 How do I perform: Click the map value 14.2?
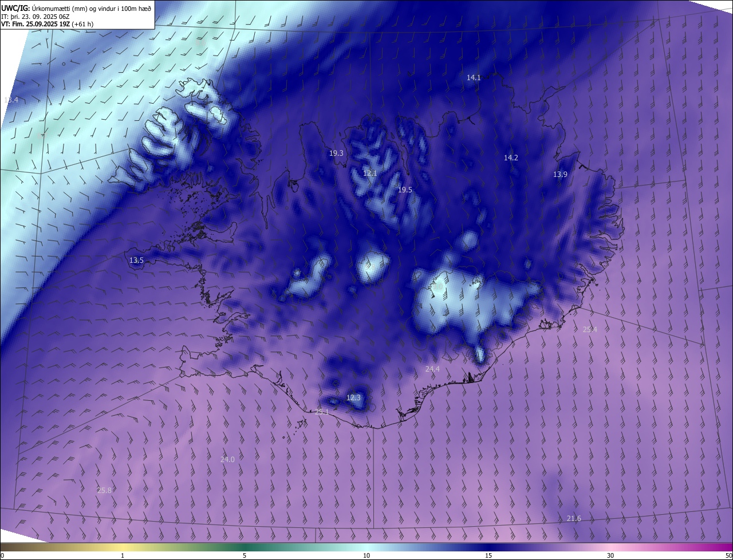pos(511,157)
